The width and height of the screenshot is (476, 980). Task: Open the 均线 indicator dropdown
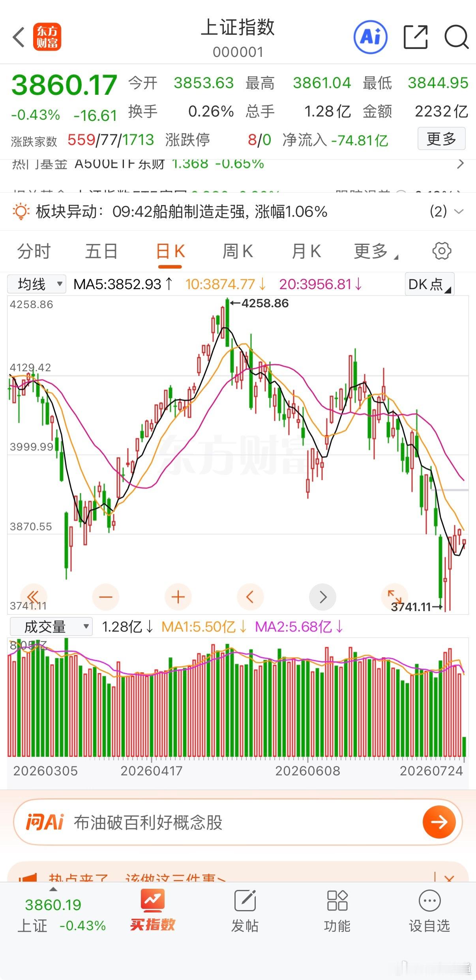point(37,284)
